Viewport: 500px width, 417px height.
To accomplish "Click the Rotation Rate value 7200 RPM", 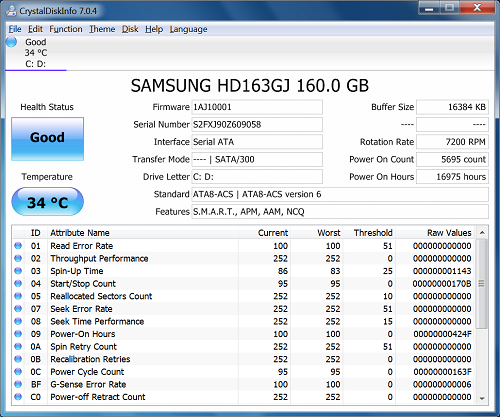I will [x=452, y=142].
